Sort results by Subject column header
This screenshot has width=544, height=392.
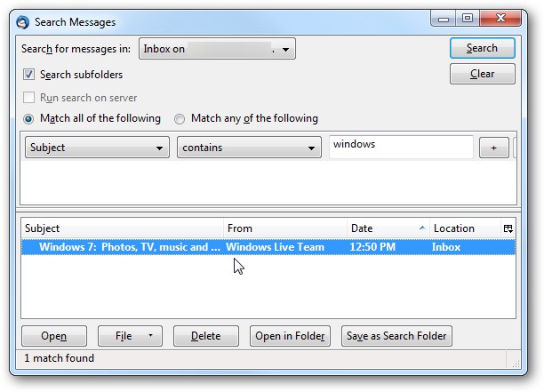click(x=122, y=228)
